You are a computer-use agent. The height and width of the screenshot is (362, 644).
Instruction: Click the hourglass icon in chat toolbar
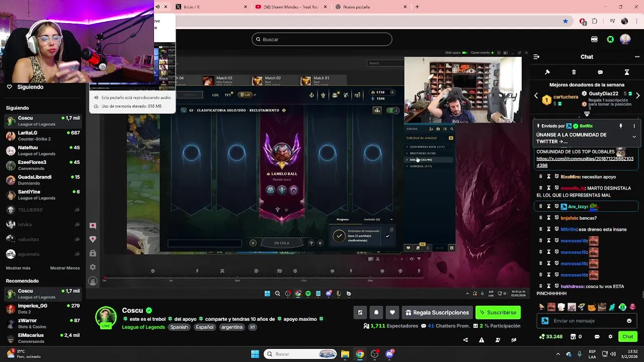tap(627, 72)
